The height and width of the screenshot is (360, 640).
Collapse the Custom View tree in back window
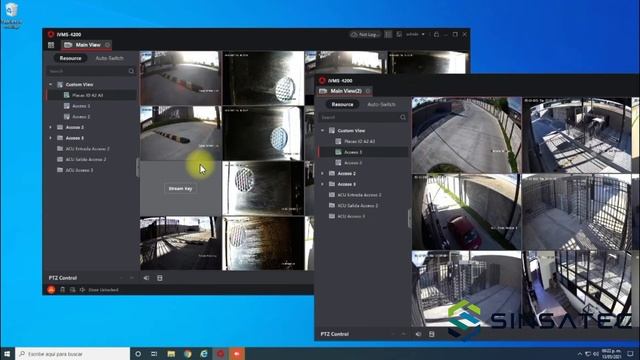pyautogui.click(x=51, y=84)
